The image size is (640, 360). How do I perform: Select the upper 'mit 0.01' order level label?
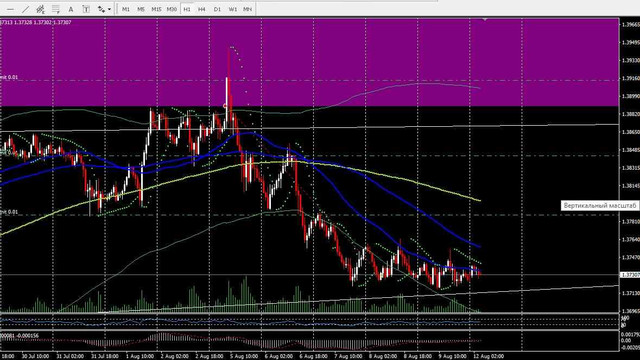(9, 77)
